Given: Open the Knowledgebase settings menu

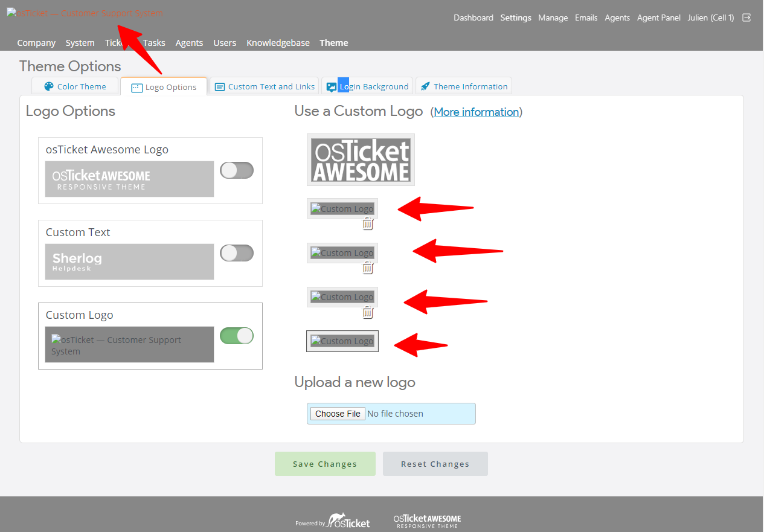Looking at the screenshot, I should (x=278, y=43).
